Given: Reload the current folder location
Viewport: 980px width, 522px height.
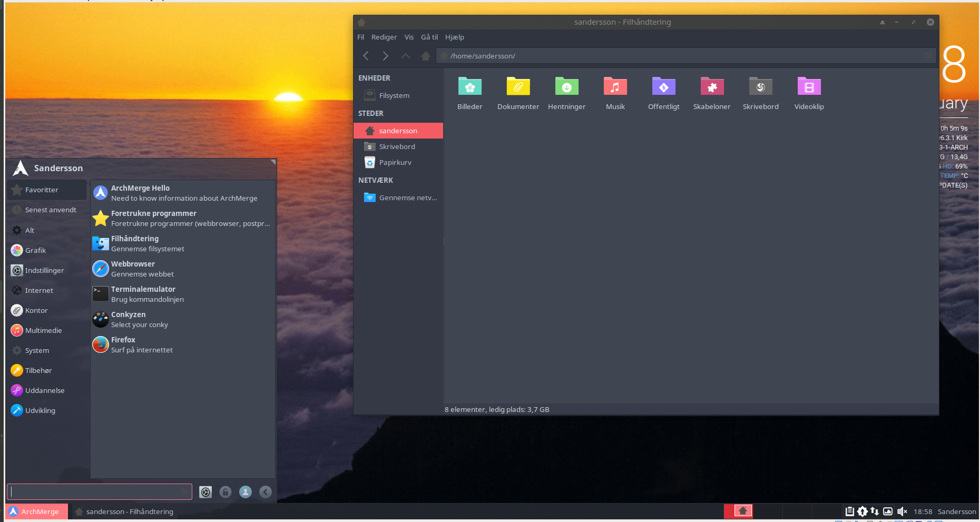Looking at the screenshot, I should 928,56.
